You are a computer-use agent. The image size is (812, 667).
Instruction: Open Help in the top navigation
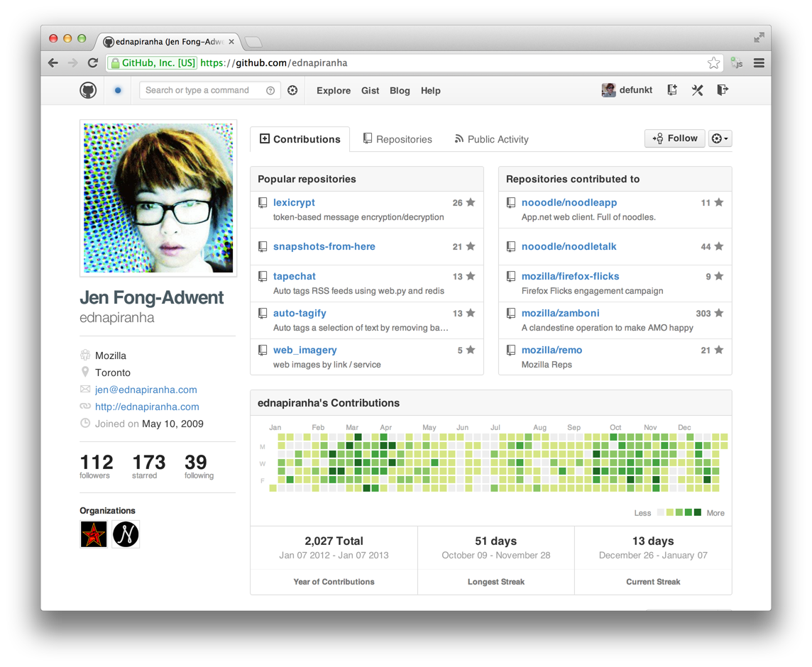(x=430, y=91)
